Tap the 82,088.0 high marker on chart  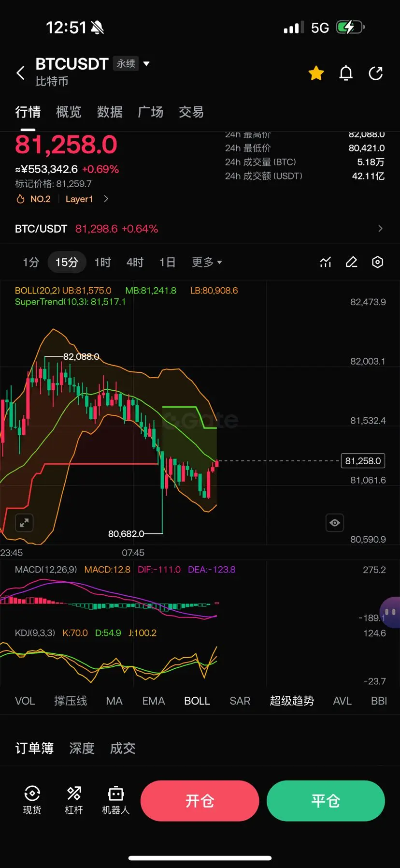coord(81,357)
